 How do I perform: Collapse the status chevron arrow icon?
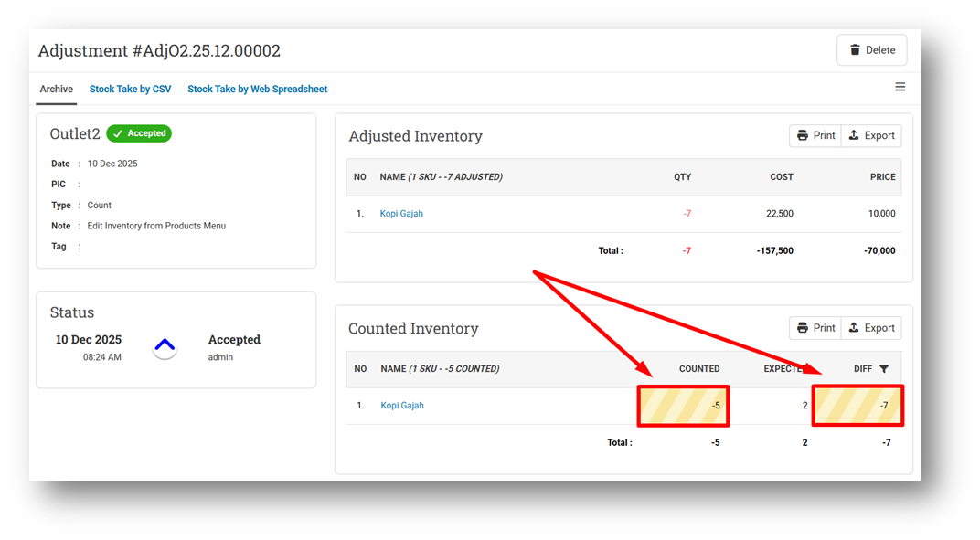[x=165, y=345]
